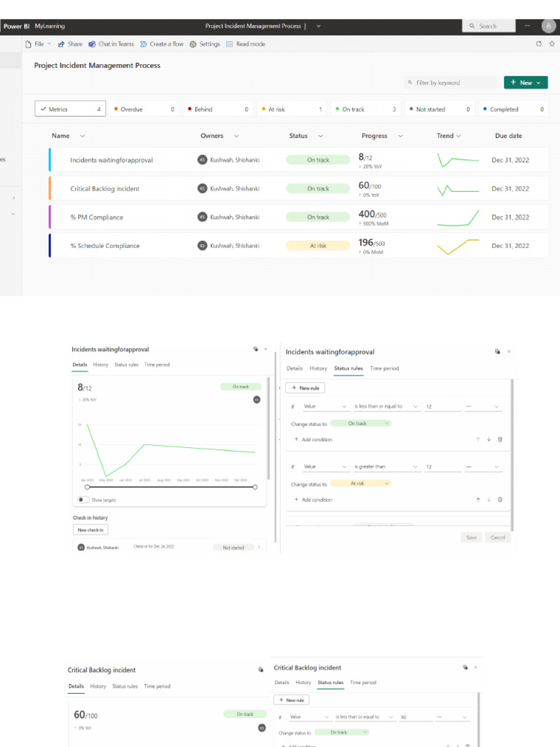Click the Share icon in toolbar
560x747 pixels.
tap(61, 44)
